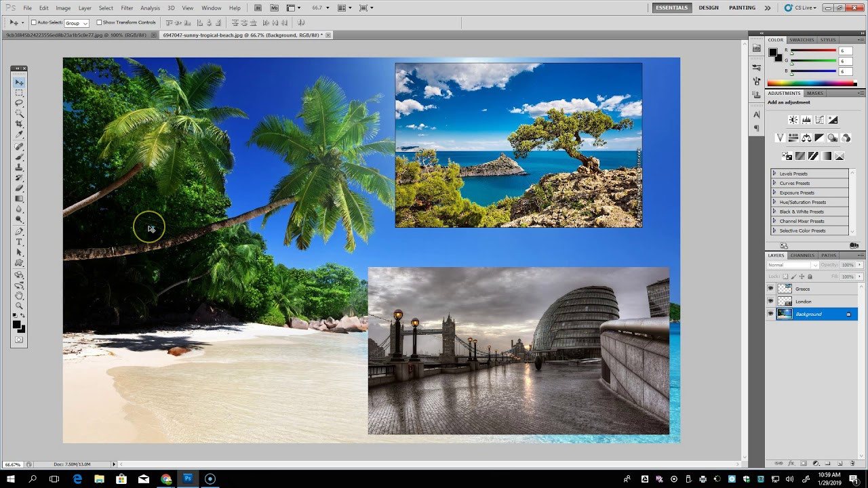
Task: Create a new layer icon
Action: 840,464
